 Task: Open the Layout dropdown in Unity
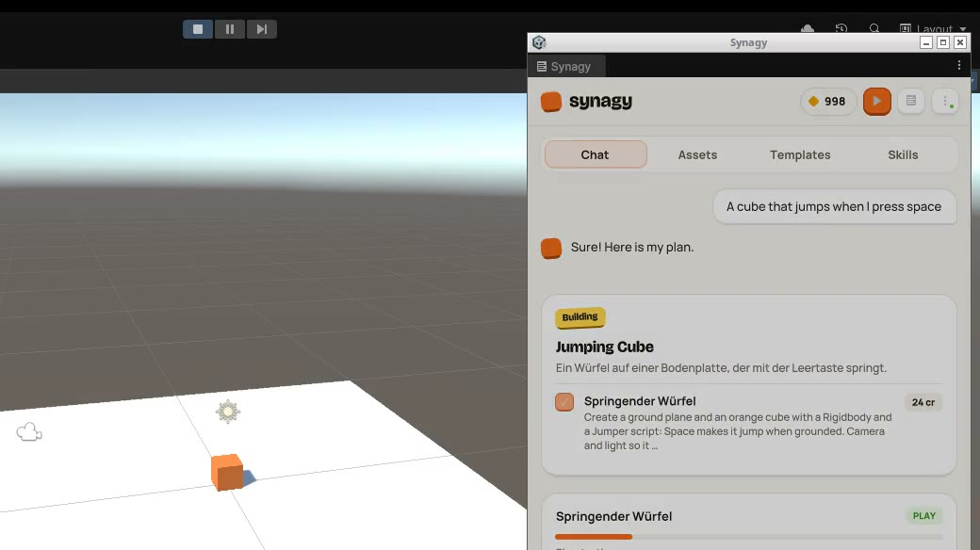(933, 29)
